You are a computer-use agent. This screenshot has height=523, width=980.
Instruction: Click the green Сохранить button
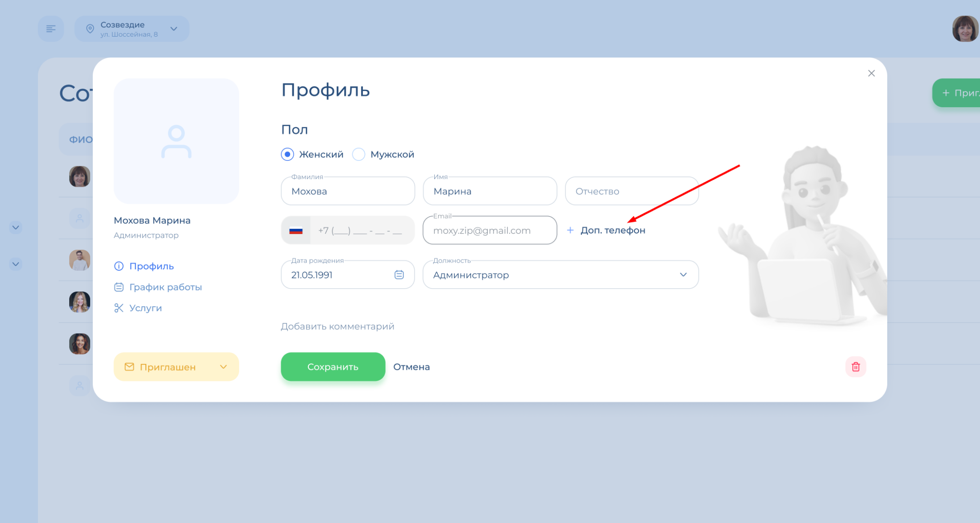(333, 367)
